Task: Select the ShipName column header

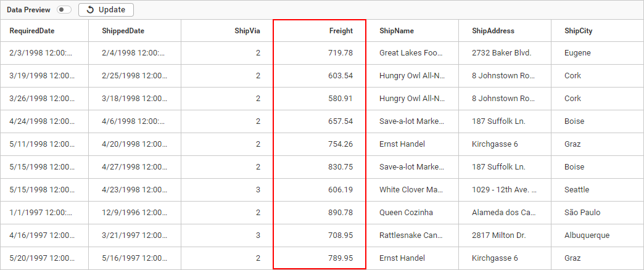Action: [x=397, y=31]
